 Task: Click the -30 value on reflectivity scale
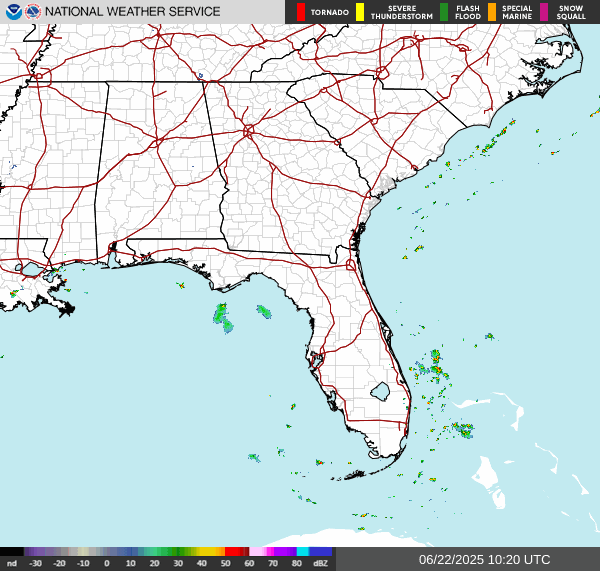tap(35, 563)
